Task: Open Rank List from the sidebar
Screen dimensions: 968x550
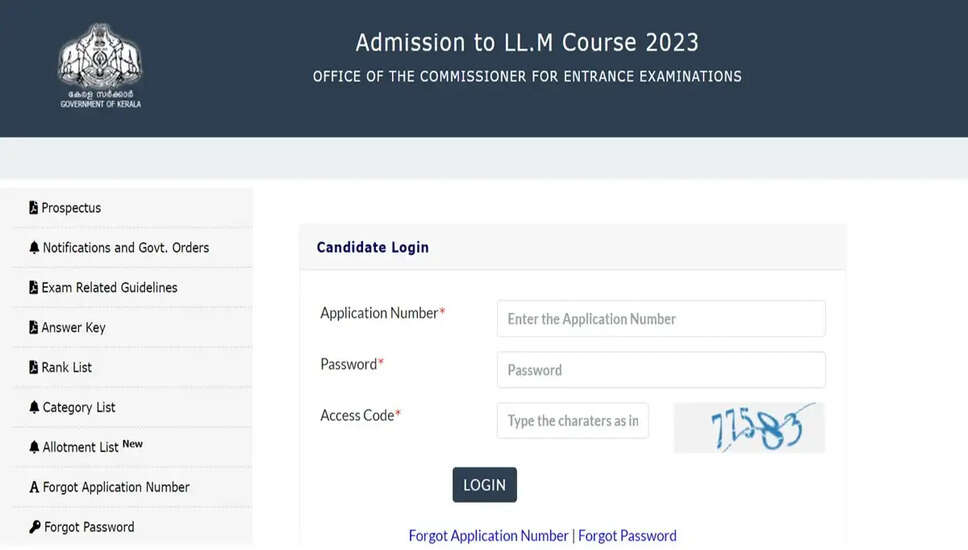Action: [66, 368]
